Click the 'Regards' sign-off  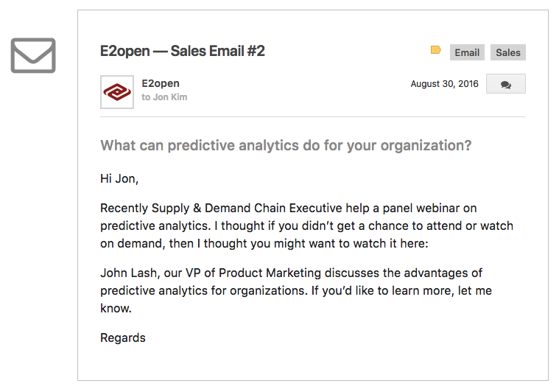[123, 337]
